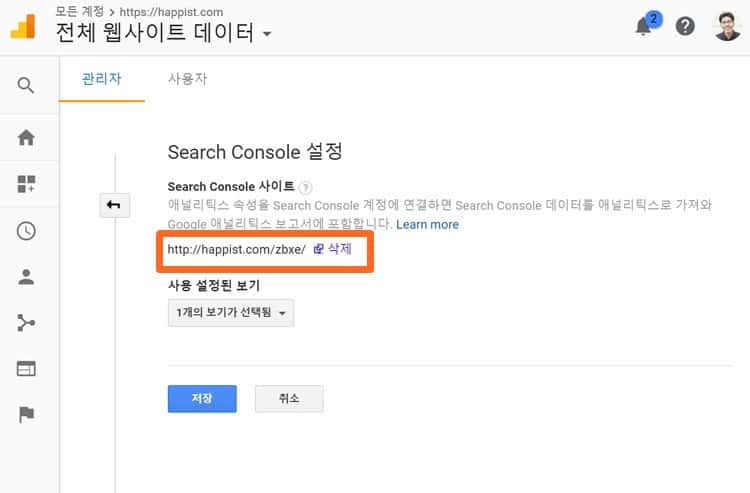Click the back arrow button
Screen dimensions: 750x493
pos(114,205)
